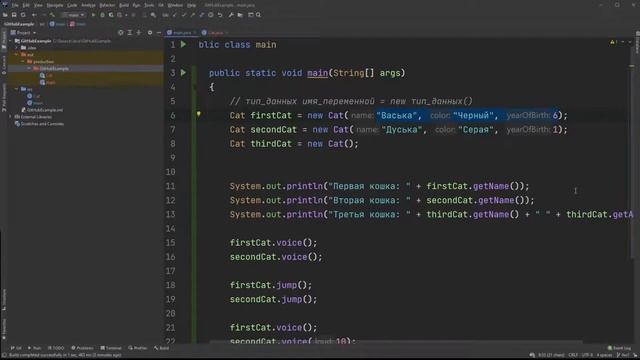Click the Rollback undo arrow icon

220,15
